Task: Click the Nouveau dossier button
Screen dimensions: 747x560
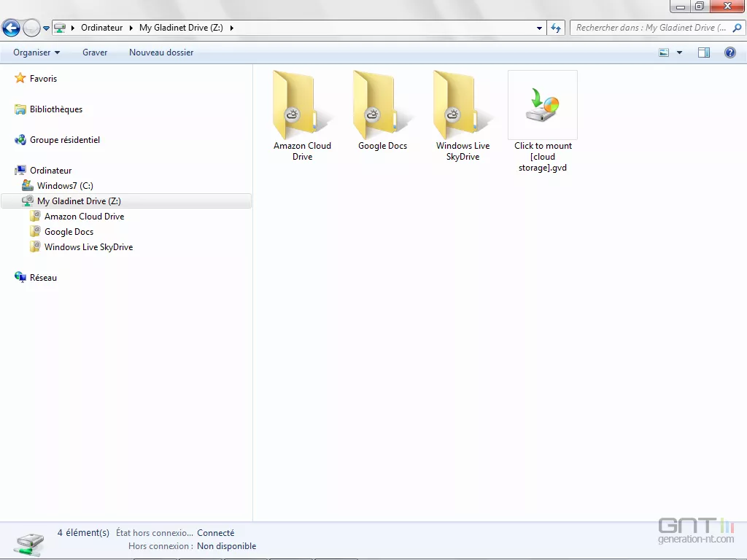Action: coord(161,52)
